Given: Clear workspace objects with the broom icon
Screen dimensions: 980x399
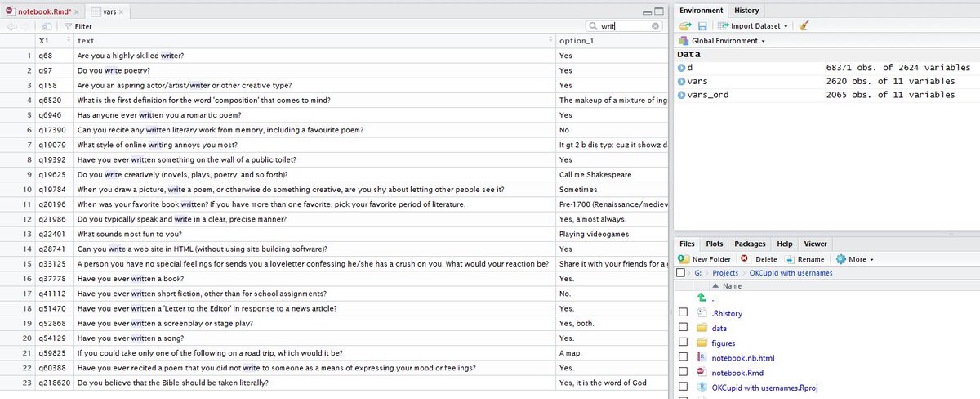Looking at the screenshot, I should point(804,26).
